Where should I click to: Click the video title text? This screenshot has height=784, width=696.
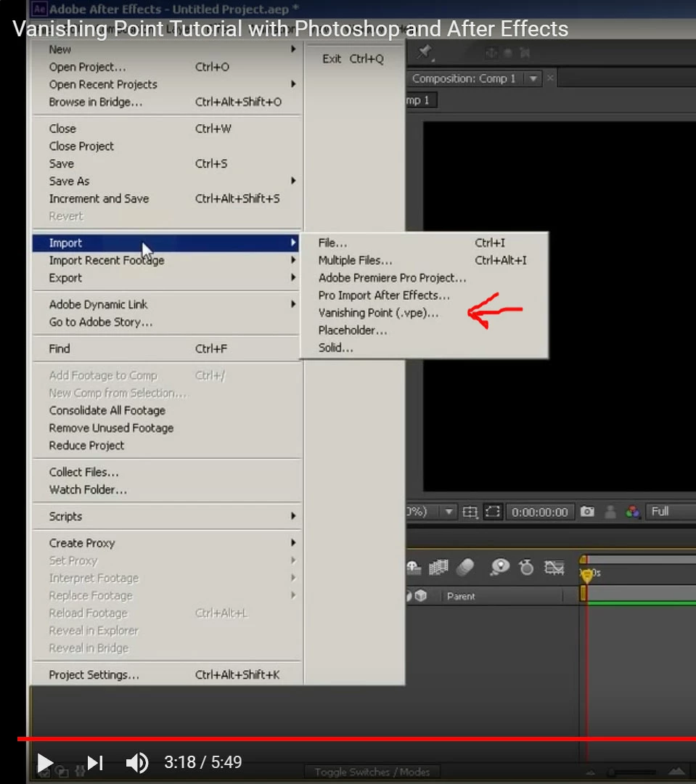click(290, 28)
